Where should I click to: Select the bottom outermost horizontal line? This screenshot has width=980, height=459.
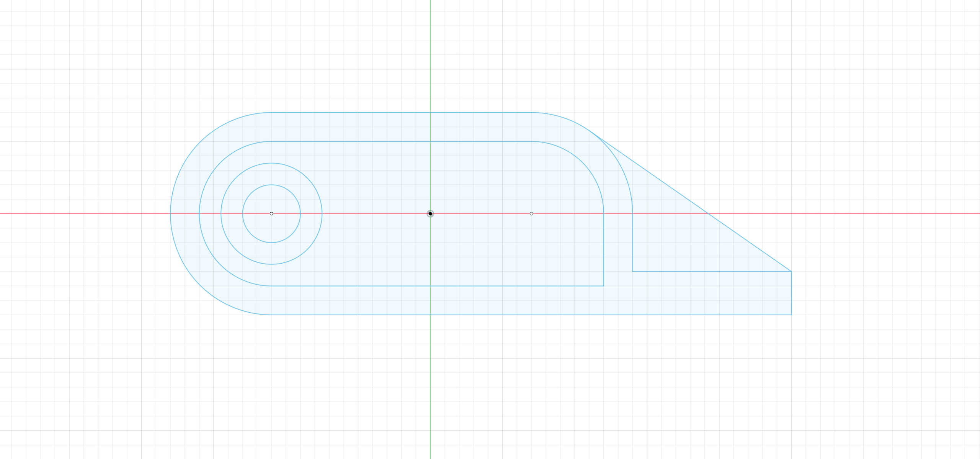[536, 315]
